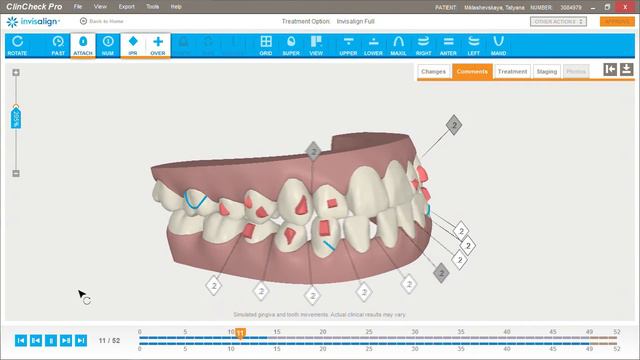Toggle NUM tooth numbering
The width and height of the screenshot is (640, 360).
coord(108,45)
